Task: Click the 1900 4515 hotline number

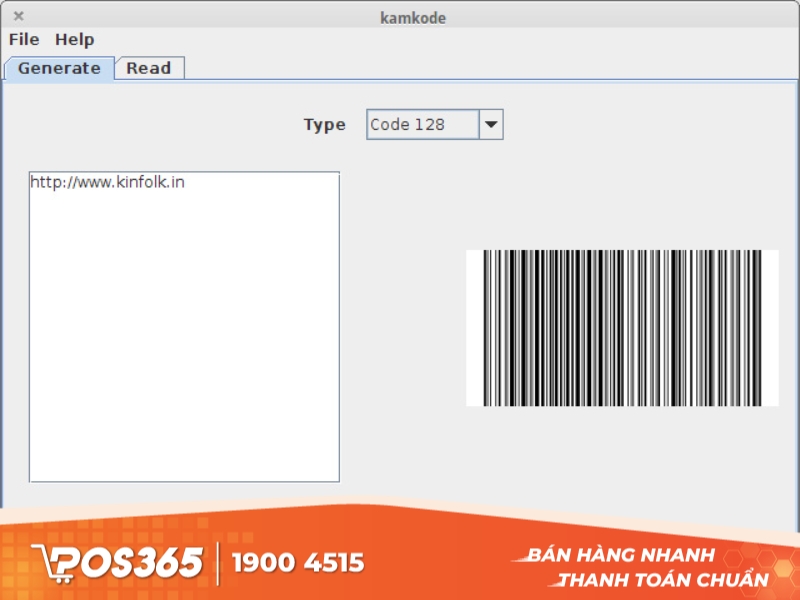Action: pos(298,563)
